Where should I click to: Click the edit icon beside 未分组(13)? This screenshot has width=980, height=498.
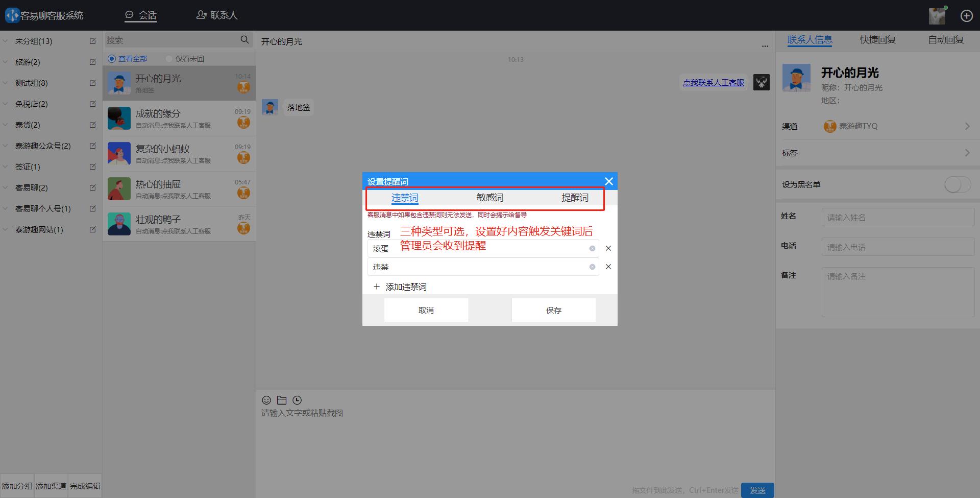click(x=92, y=41)
